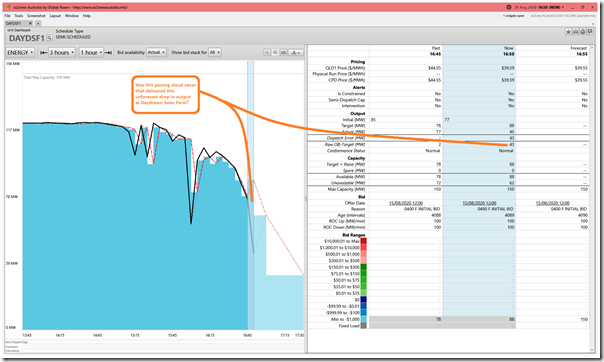Click the second chart toolbar icon
This screenshot has width=604, height=362.
coord(275,52)
